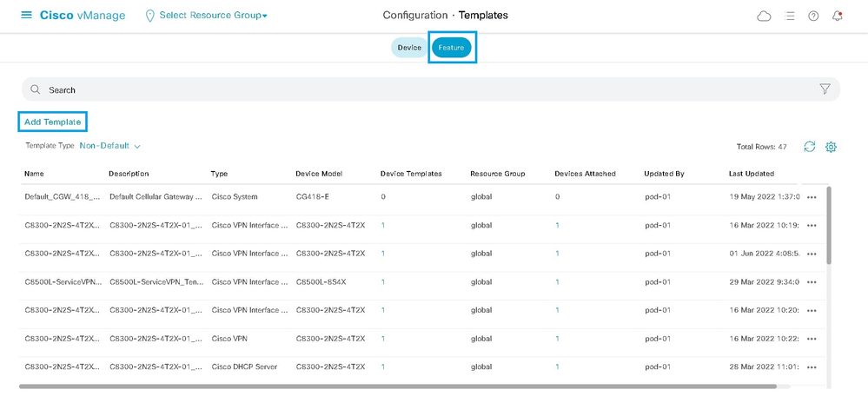This screenshot has width=868, height=416.
Task: Click the search magnifier icon
Action: [x=36, y=89]
